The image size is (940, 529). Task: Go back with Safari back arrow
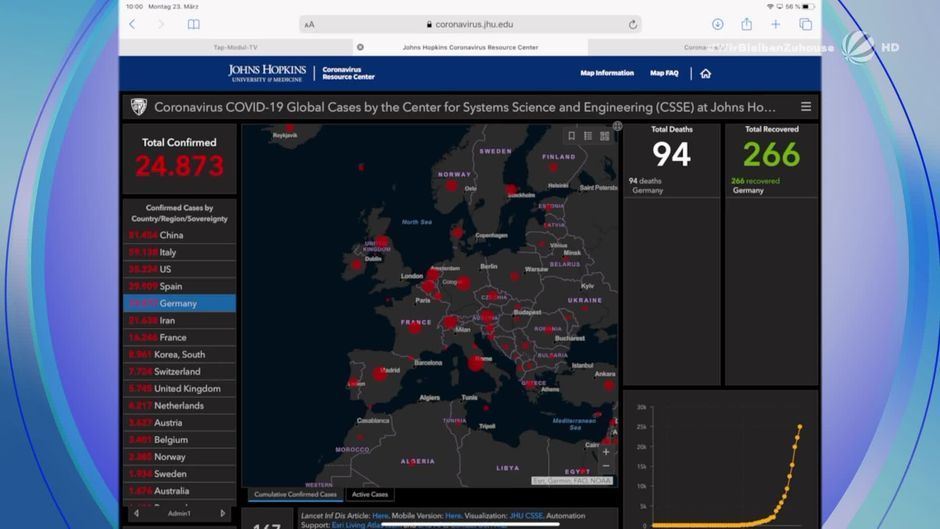pyautogui.click(x=132, y=25)
